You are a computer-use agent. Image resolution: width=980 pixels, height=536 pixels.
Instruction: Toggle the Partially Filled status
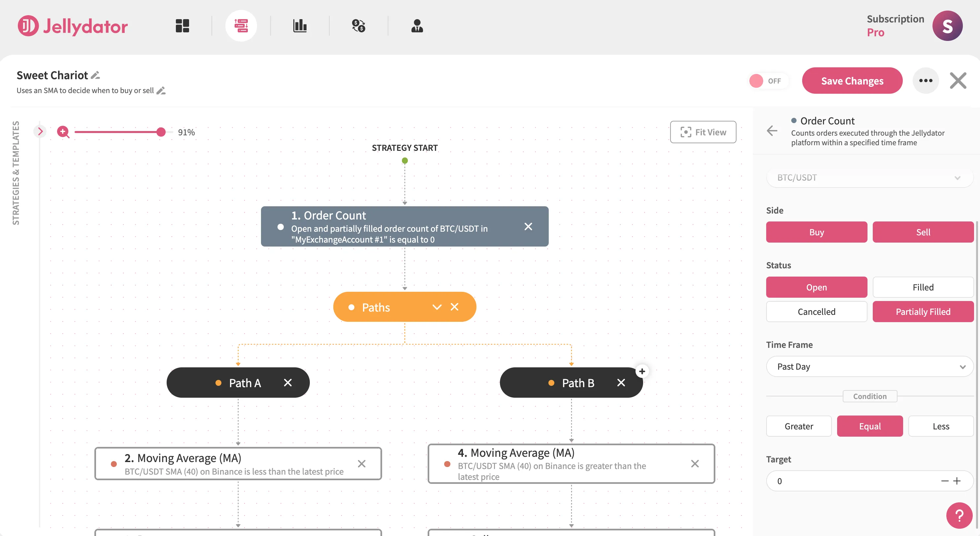tap(923, 312)
